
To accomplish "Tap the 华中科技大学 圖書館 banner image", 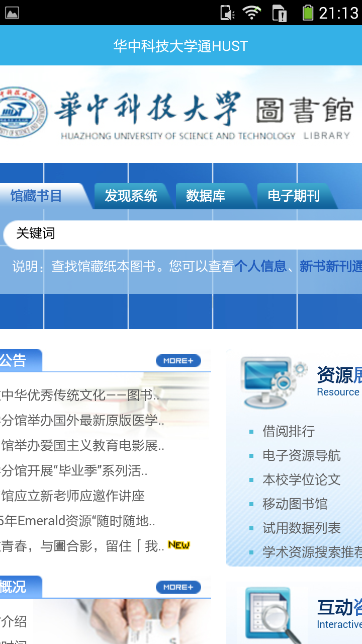I will pos(181,114).
